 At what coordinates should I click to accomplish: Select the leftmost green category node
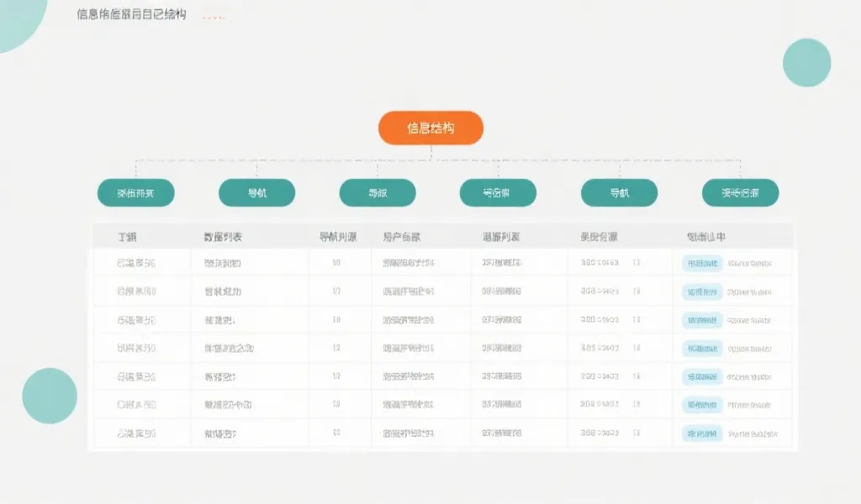[x=137, y=192]
